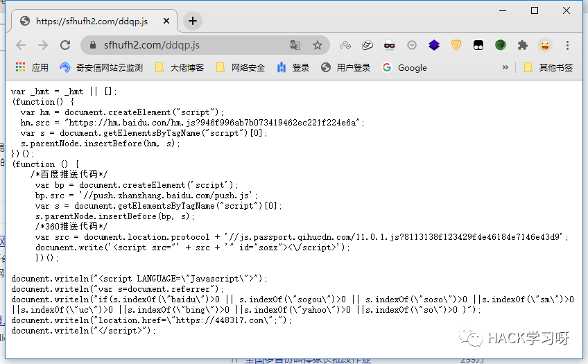Open the orange shield extension
Viewport: 588px width, 364px height.
click(456, 45)
